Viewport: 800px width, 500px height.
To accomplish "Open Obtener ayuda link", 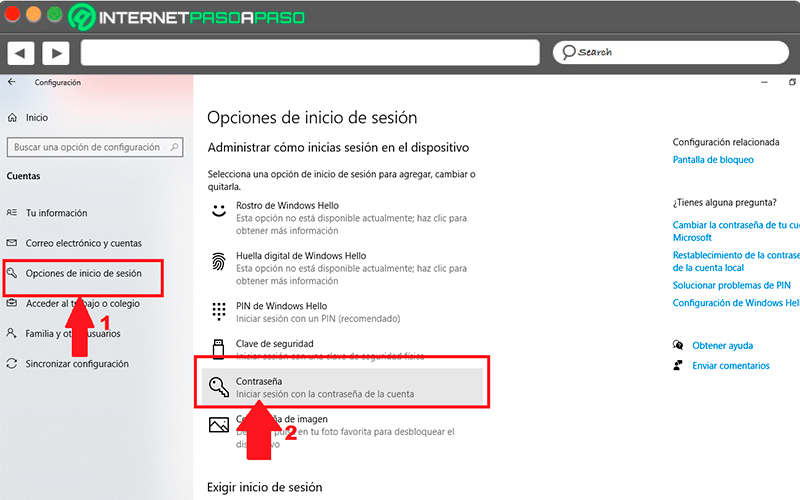I will tap(722, 345).
